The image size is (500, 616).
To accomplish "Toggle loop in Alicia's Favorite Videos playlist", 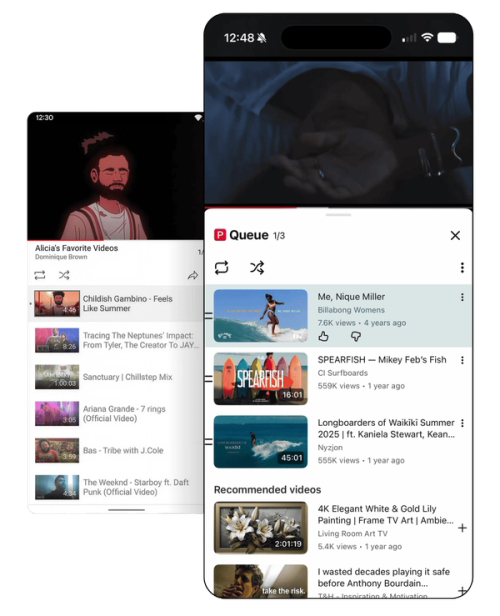I will (40, 275).
